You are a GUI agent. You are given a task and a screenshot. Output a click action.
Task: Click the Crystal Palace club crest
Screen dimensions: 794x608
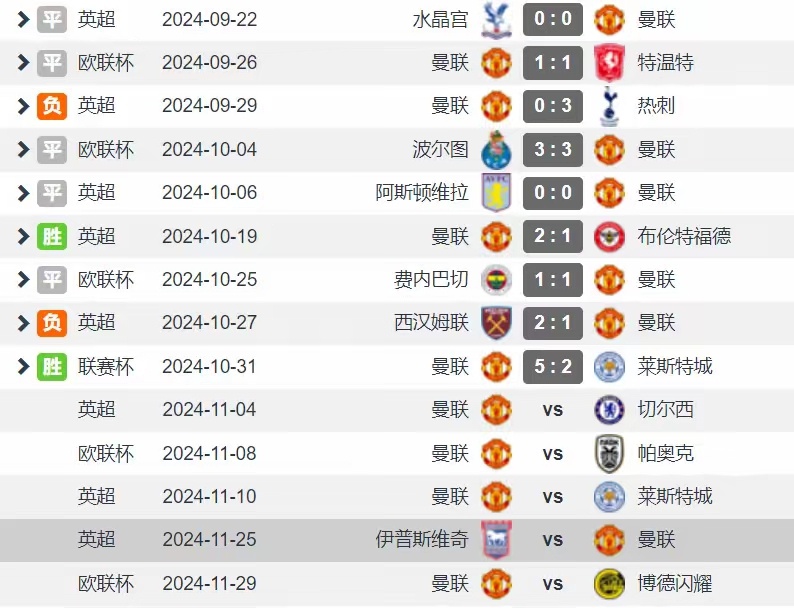coord(496,19)
